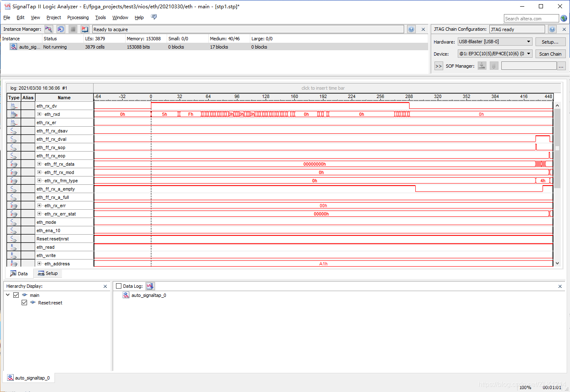Expand the eth_rx_err_stat bus signal
The width and height of the screenshot is (570, 392).
[39, 214]
